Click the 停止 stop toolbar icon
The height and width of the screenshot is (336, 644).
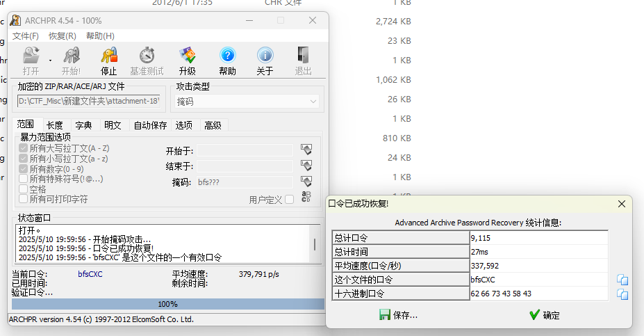(x=109, y=61)
